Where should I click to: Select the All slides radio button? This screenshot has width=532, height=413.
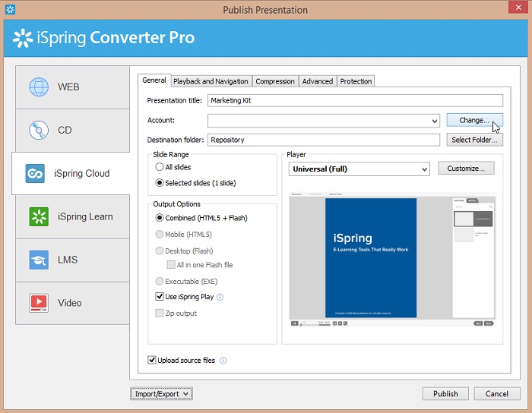[159, 167]
